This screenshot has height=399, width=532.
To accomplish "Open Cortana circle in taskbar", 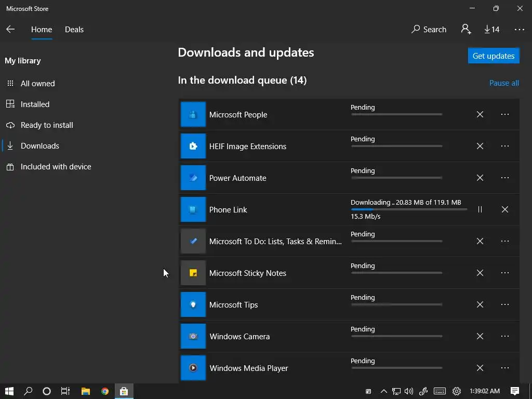I will pyautogui.click(x=47, y=391).
